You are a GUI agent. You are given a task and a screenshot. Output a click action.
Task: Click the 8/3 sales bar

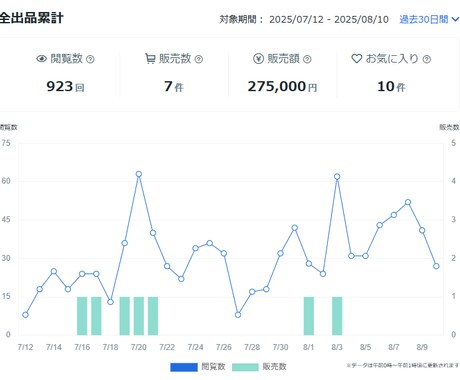(x=337, y=316)
